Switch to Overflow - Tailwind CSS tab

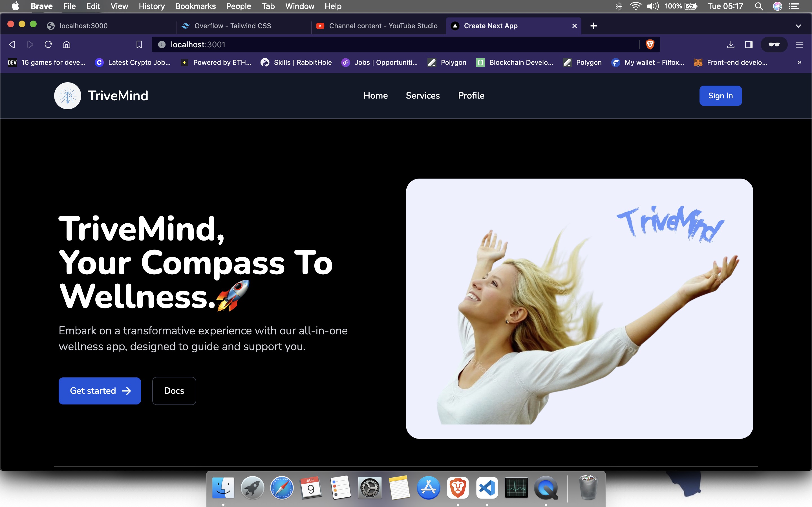233,26
